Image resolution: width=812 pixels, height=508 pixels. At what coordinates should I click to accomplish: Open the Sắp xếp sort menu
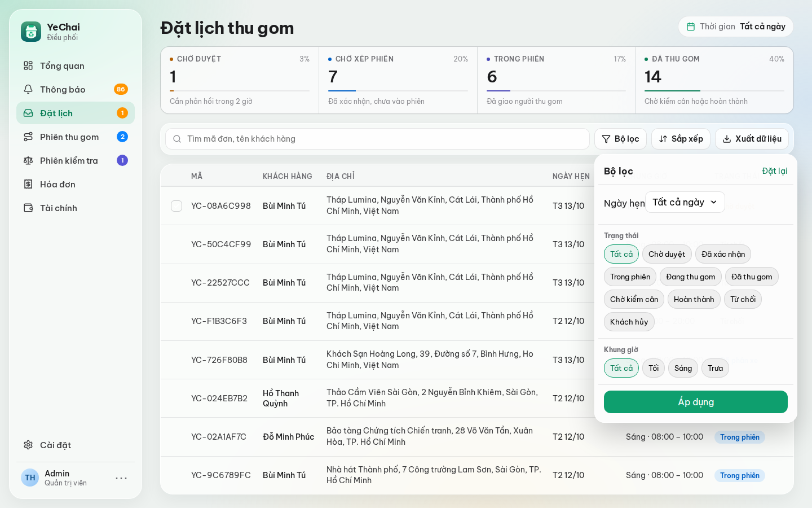681,139
